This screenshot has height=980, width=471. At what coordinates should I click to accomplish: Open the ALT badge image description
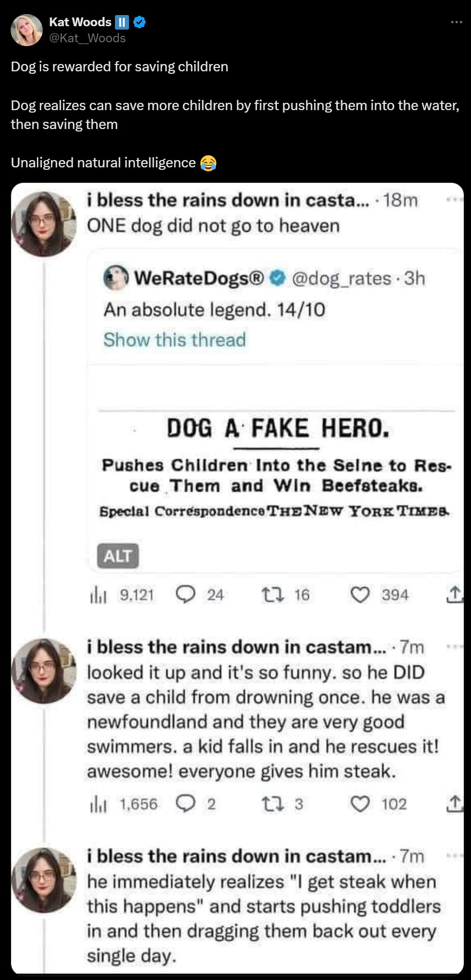(x=118, y=556)
